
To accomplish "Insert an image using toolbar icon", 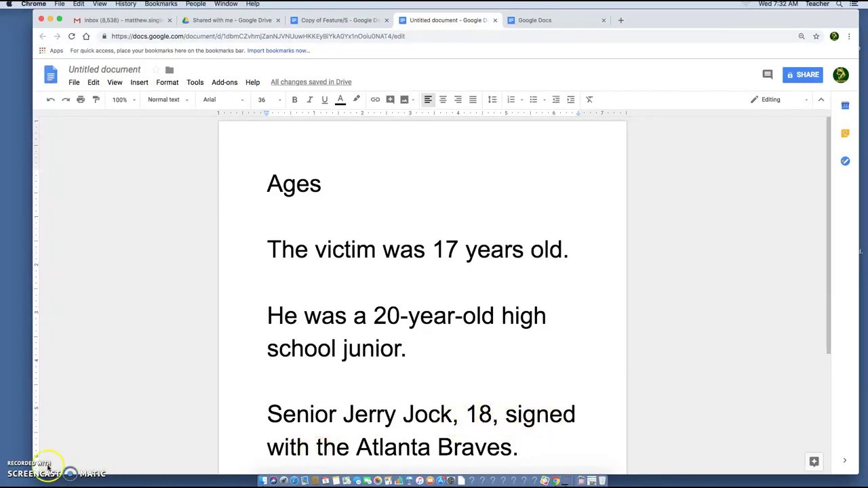I will point(405,100).
